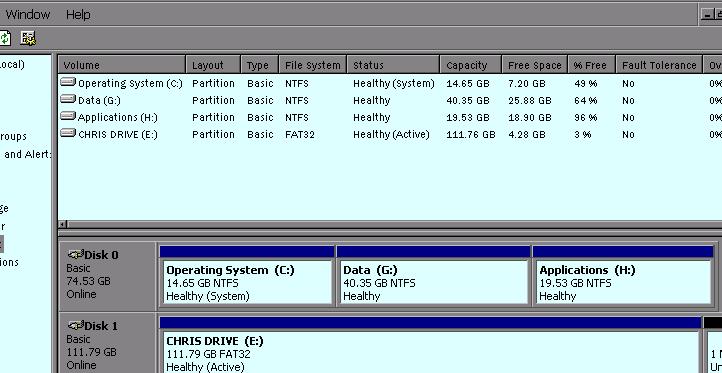The height and width of the screenshot is (373, 722).
Task: Select the Data (G:) volume name
Action: 99,100
